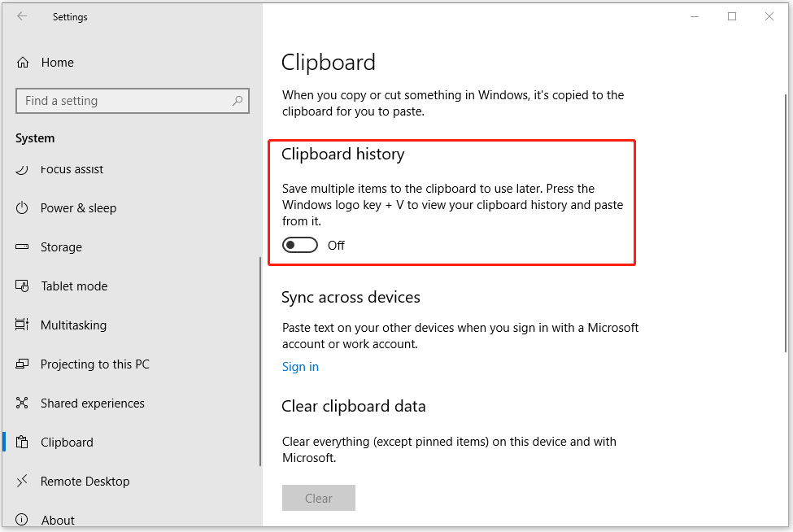
Task: Open Home settings page
Action: pos(58,63)
